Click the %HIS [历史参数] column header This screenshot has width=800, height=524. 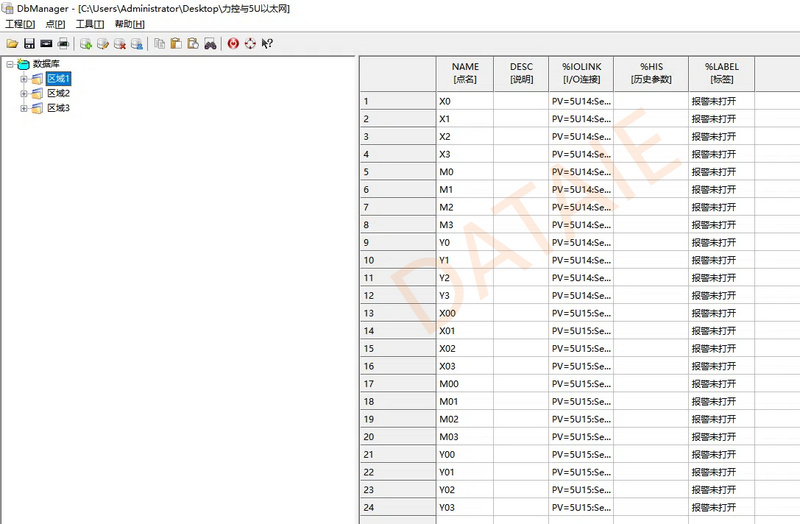pos(651,73)
